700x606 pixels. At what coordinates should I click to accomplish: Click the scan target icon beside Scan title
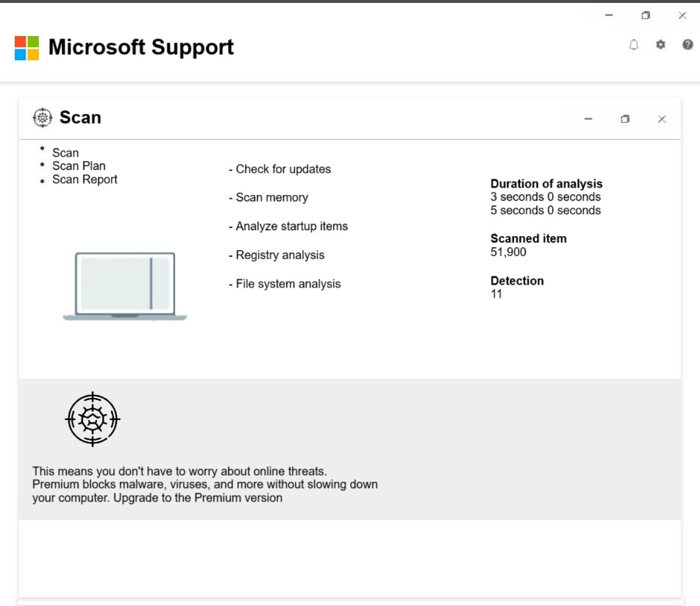43,118
